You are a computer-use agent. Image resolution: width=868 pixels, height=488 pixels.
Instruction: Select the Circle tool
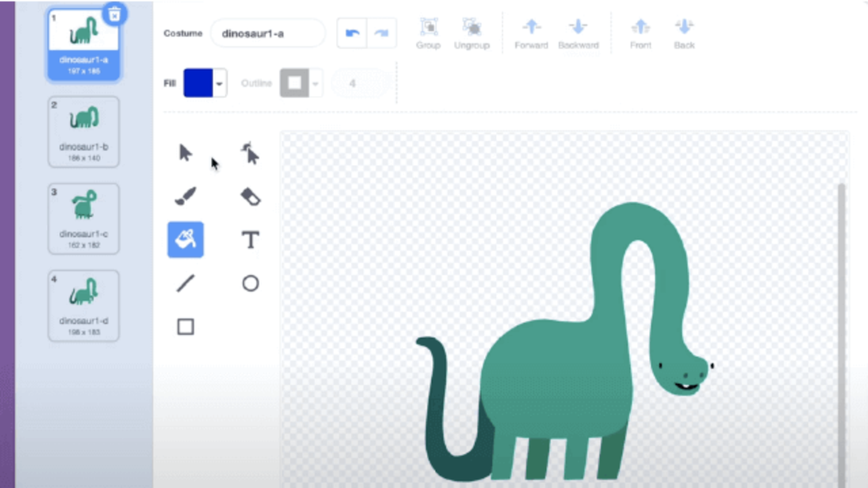pyautogui.click(x=250, y=283)
